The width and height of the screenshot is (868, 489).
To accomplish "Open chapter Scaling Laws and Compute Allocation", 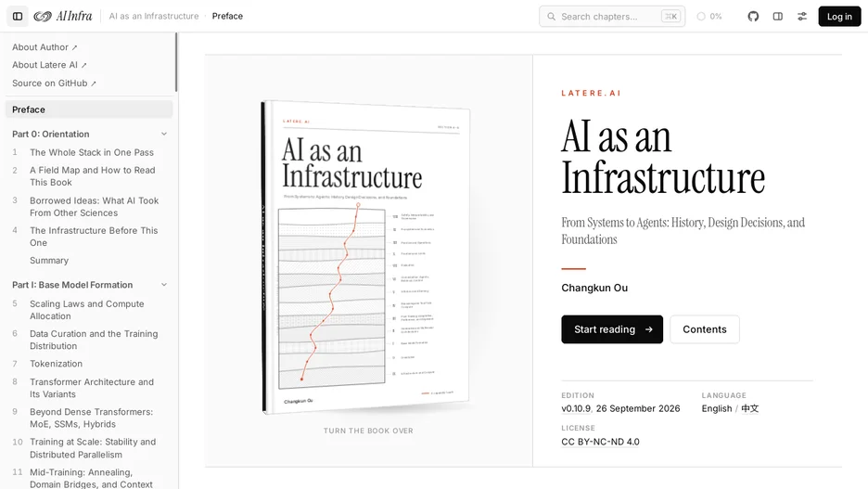I will [x=87, y=310].
